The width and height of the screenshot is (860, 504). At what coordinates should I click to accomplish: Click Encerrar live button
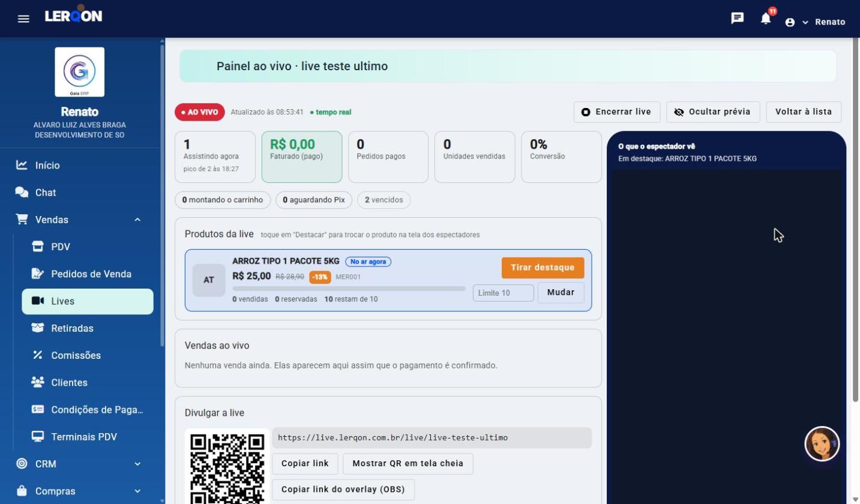(617, 112)
